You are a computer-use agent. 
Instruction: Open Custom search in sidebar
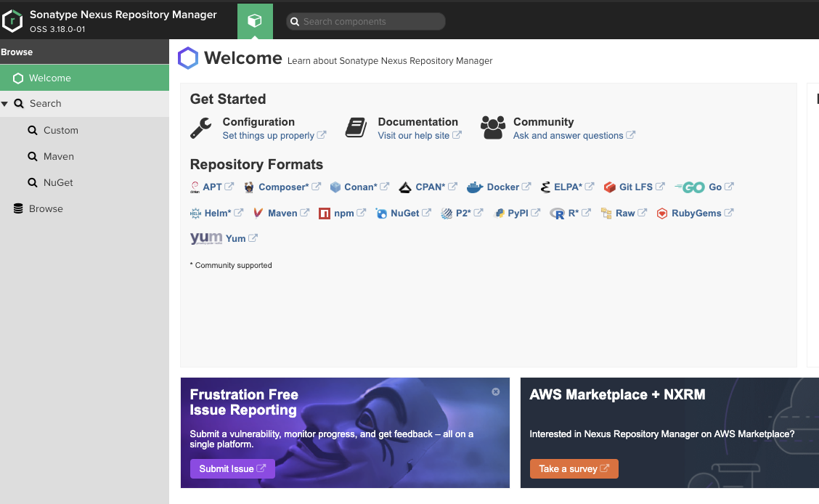pos(85,130)
